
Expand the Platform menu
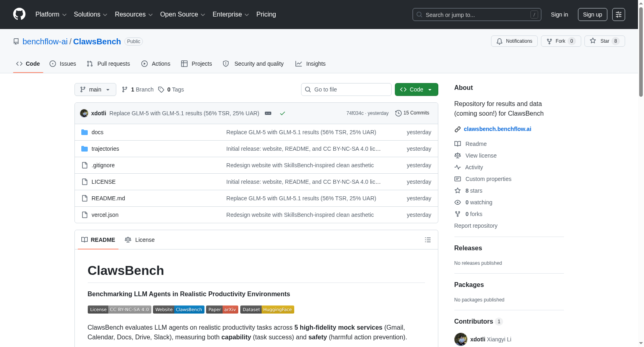(x=51, y=15)
